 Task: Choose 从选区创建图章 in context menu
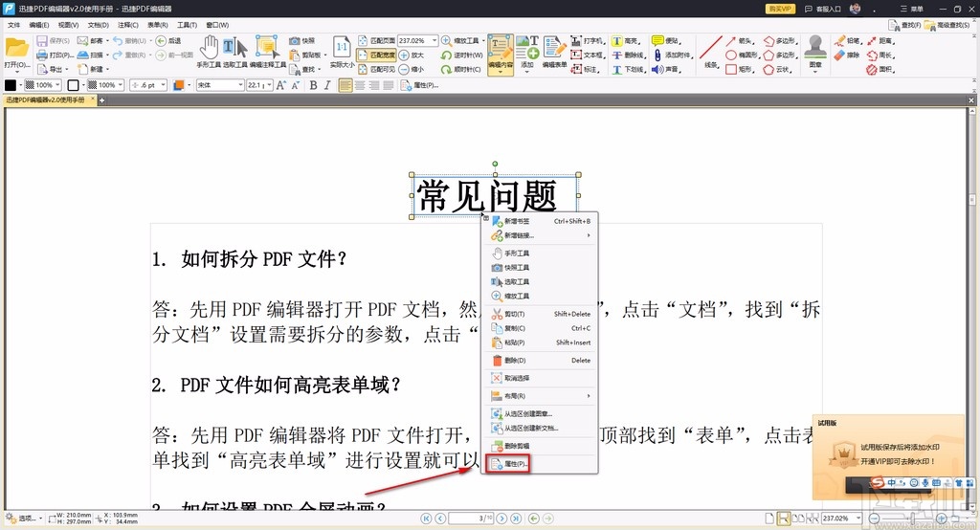tap(541, 413)
